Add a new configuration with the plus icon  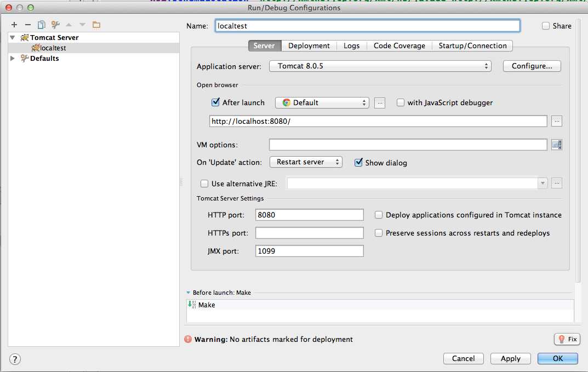click(14, 25)
